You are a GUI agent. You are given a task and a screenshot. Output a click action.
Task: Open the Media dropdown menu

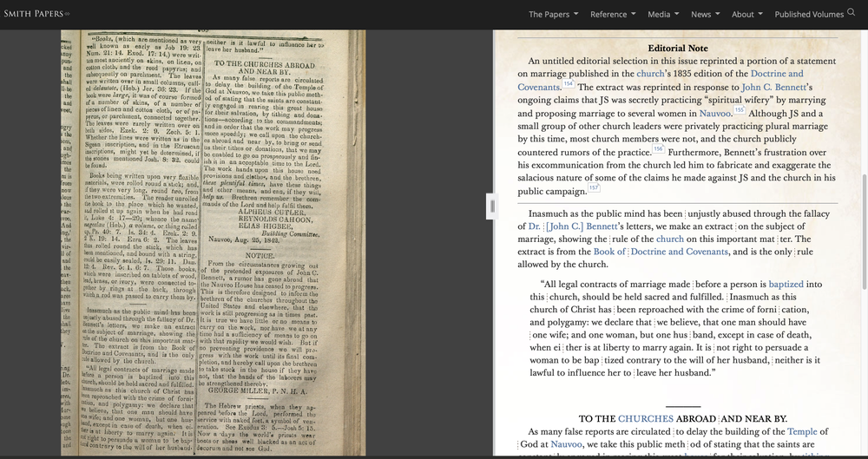coord(663,15)
